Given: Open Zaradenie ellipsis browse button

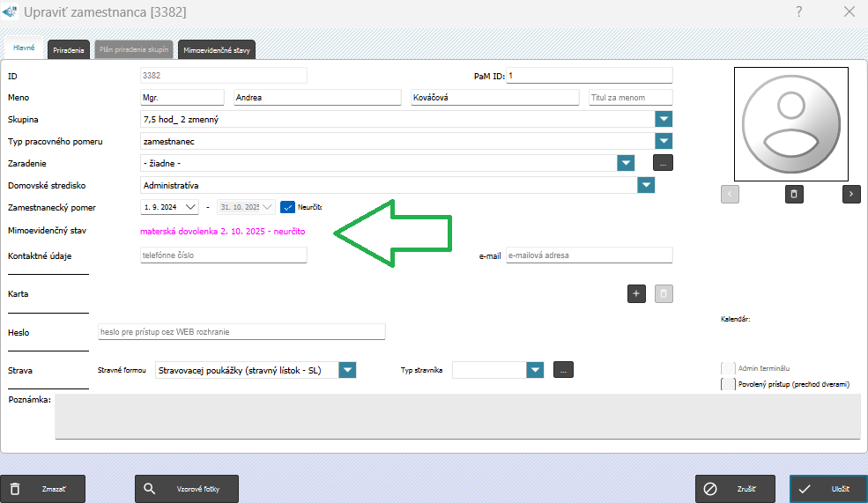Looking at the screenshot, I should point(663,162).
